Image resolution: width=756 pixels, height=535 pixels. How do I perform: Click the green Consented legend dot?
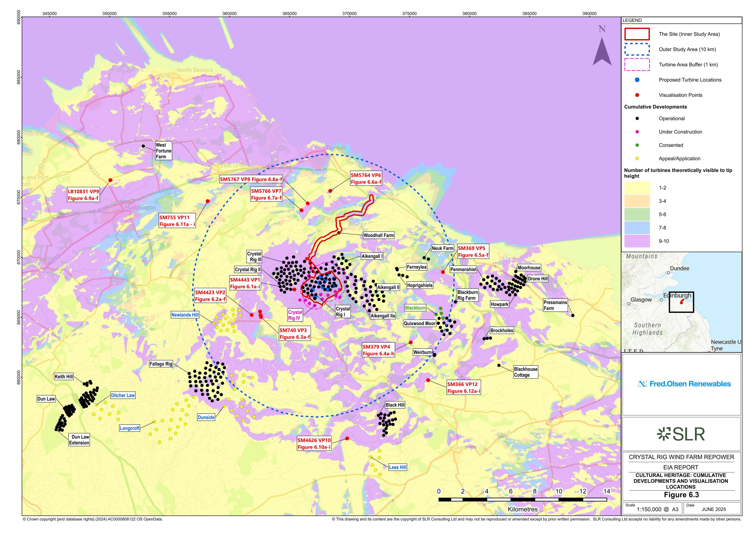click(x=637, y=145)
